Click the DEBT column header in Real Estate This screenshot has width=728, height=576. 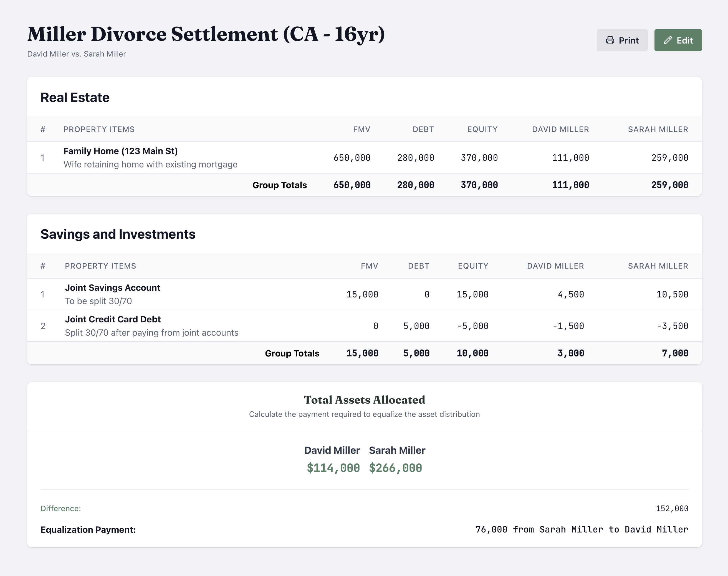pos(423,129)
